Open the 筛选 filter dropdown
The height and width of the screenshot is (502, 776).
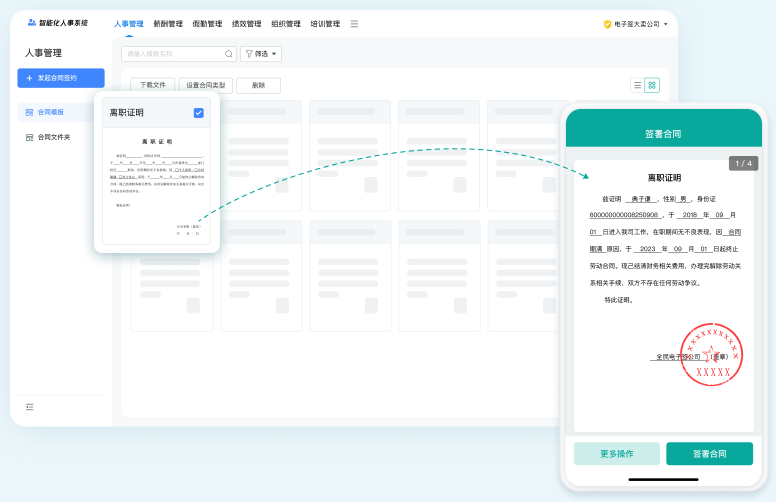261,53
